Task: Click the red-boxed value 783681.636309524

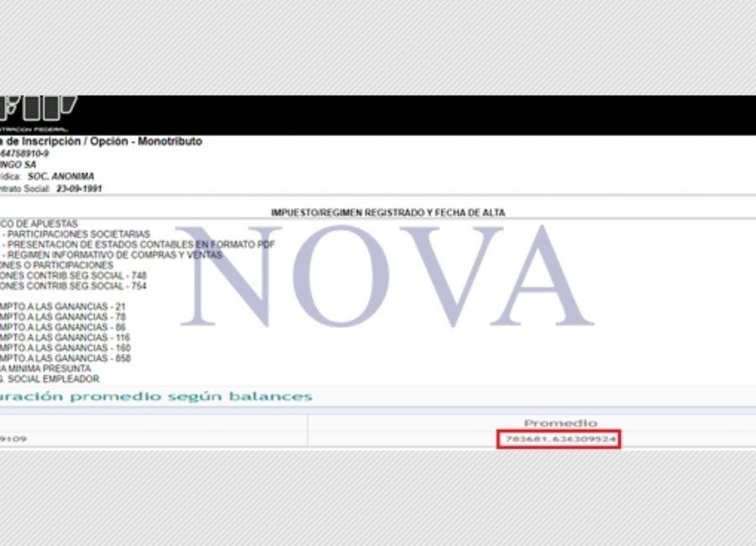Action: (x=560, y=438)
